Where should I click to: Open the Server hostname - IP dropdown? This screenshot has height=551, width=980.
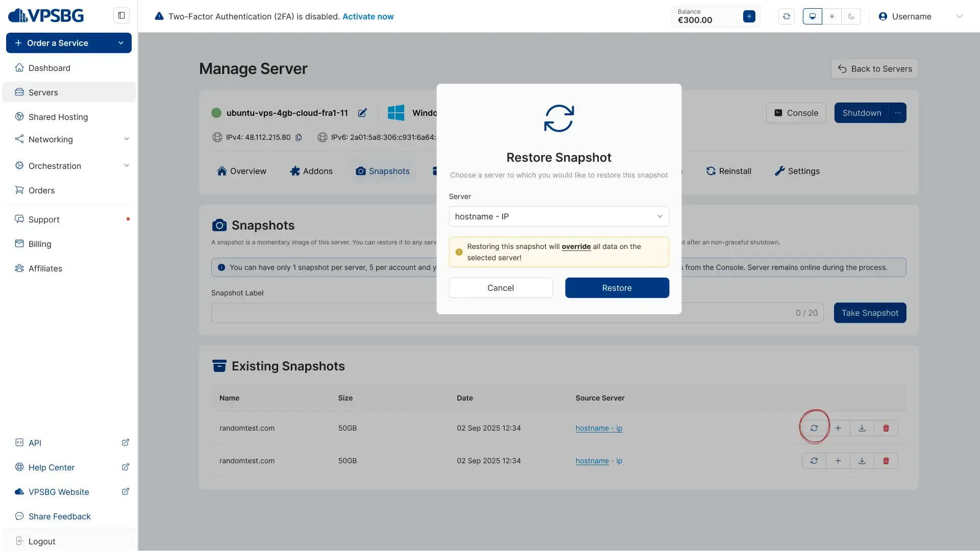coord(558,216)
